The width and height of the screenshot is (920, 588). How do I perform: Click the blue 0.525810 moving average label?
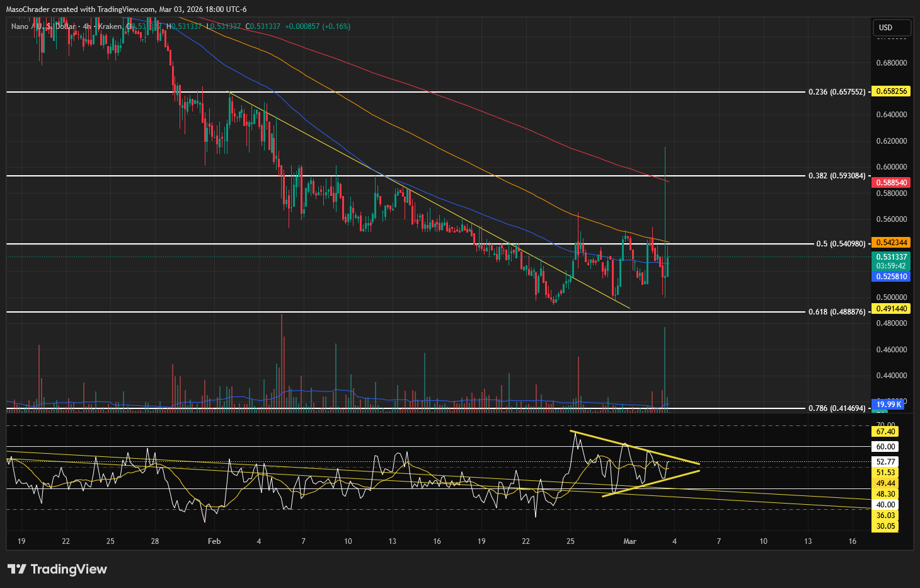click(x=891, y=277)
